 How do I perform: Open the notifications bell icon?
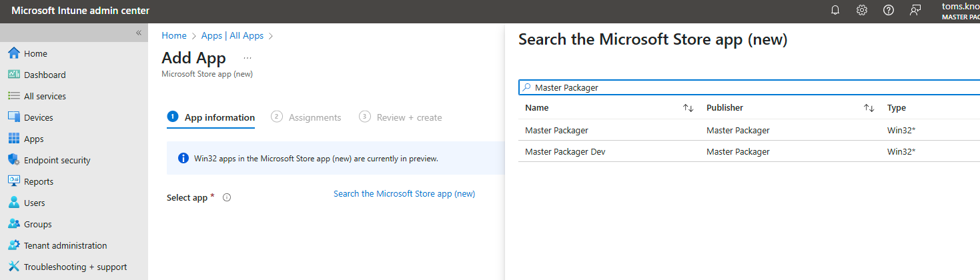(835, 10)
